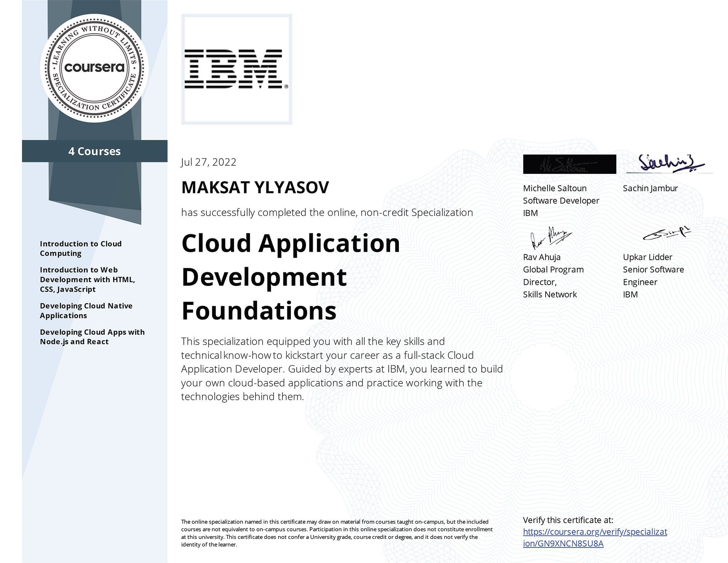Screen dimensions: 728x563
Task: Select Introduction to Cloud Computing course
Action: [x=80, y=248]
